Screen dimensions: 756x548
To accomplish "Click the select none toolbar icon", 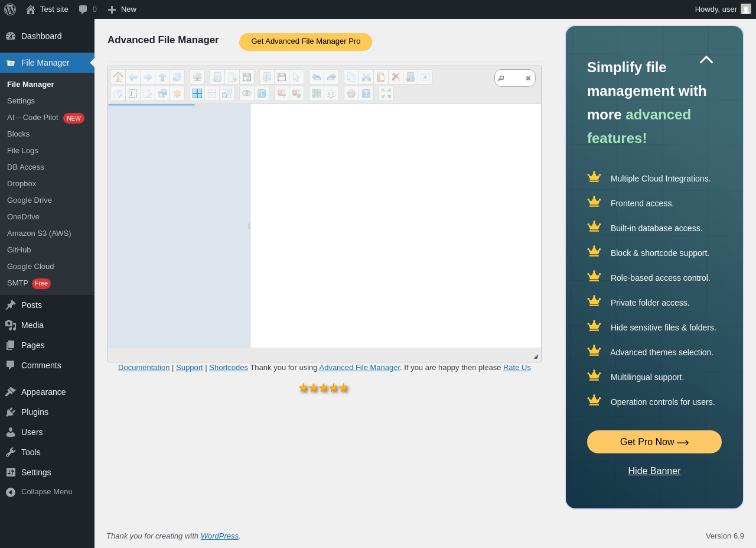I will (212, 93).
